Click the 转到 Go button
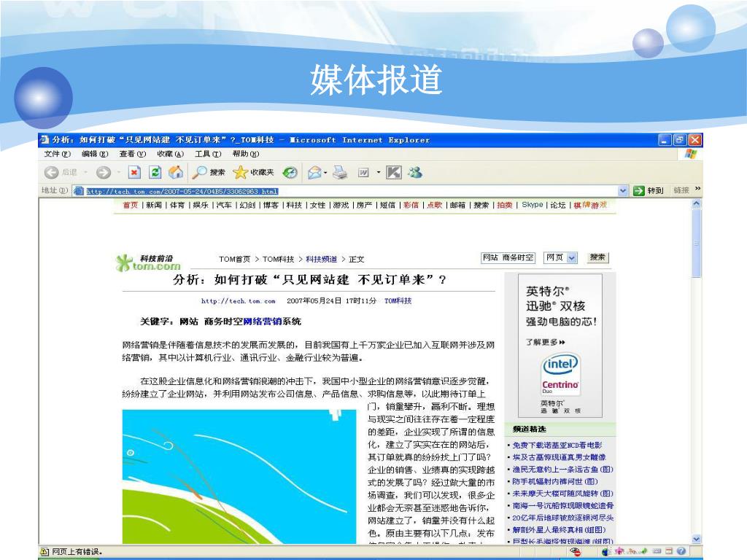The image size is (747, 560). (649, 190)
